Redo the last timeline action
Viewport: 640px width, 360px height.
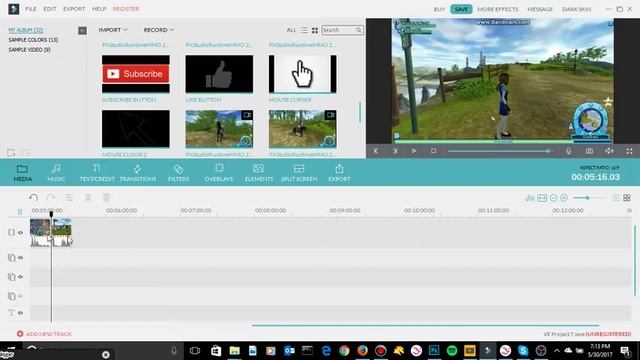point(51,198)
